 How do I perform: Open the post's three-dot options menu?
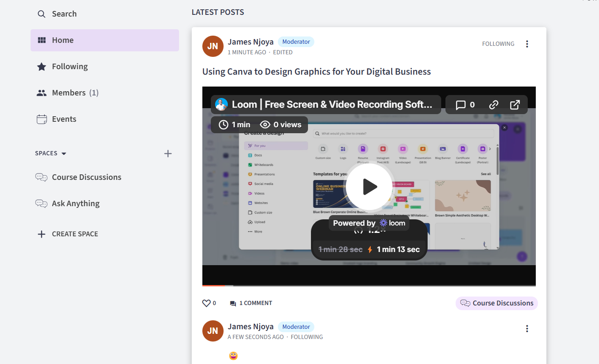pyautogui.click(x=527, y=44)
